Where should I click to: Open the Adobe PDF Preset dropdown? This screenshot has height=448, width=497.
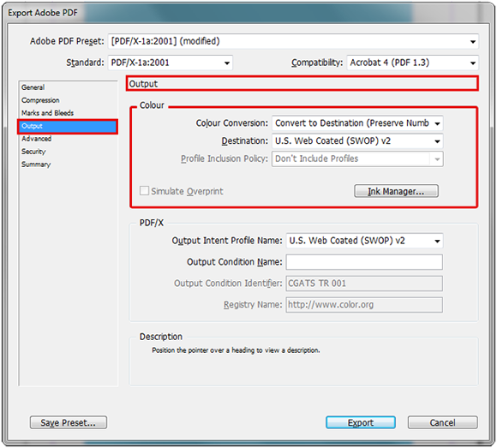tap(293, 41)
